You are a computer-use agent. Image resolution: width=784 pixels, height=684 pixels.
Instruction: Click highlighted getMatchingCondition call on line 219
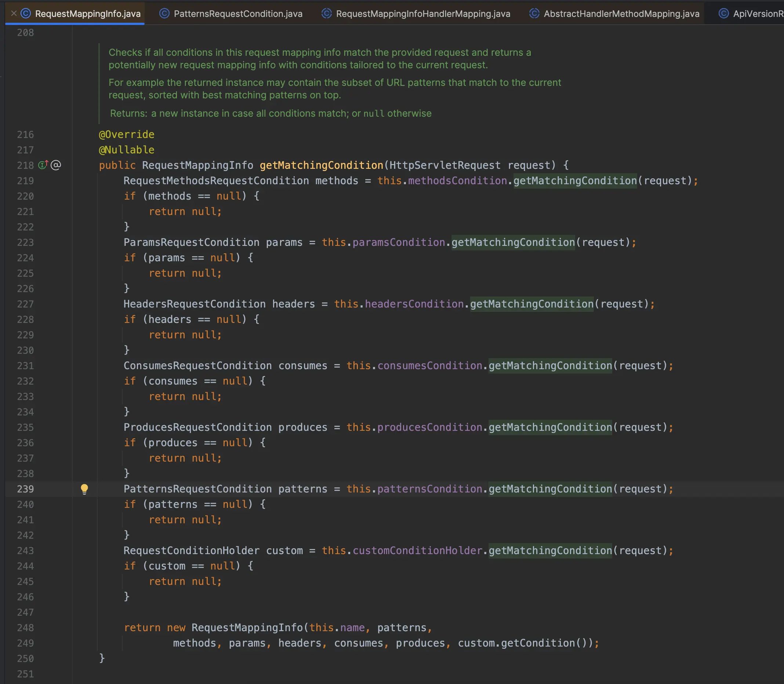(x=575, y=181)
